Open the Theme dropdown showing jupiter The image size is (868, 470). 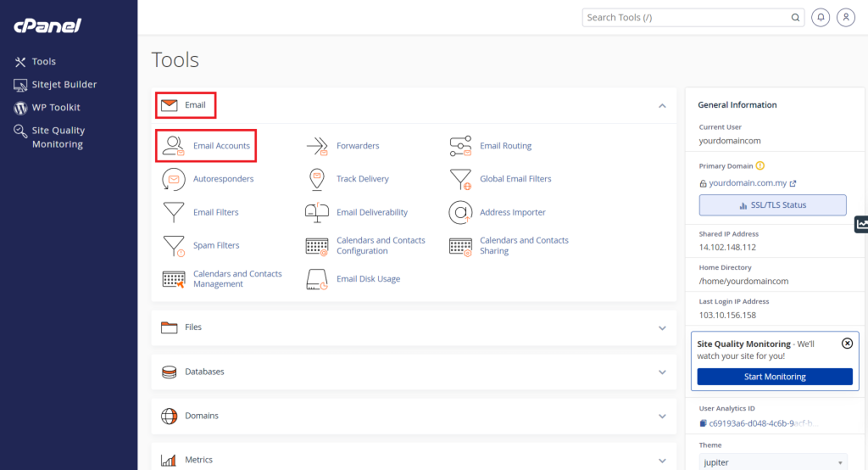click(772, 462)
